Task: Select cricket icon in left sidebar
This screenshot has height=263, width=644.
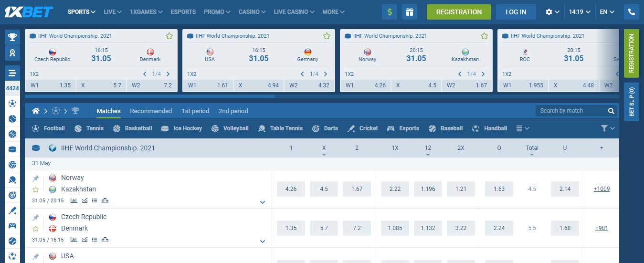Action: click(x=12, y=210)
